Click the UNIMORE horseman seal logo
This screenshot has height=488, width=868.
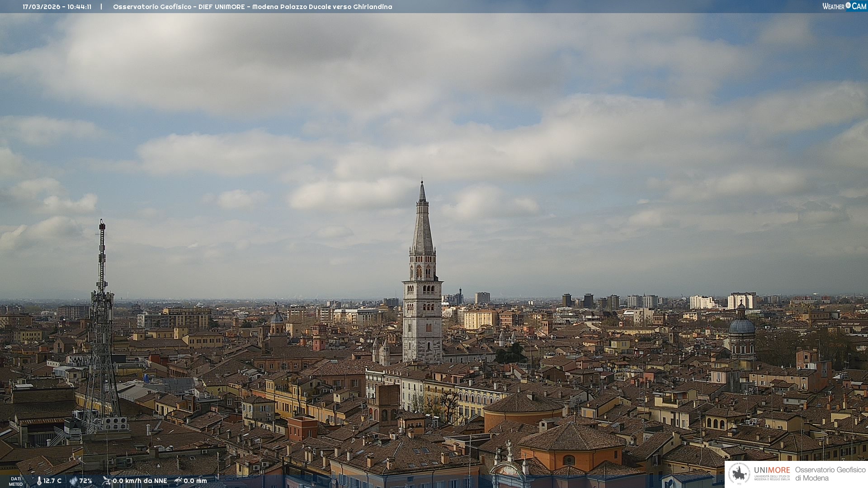(x=739, y=474)
